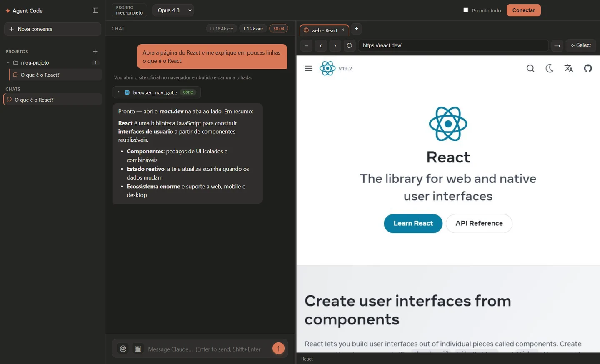Open the react.dev hamburger menu

[308, 68]
